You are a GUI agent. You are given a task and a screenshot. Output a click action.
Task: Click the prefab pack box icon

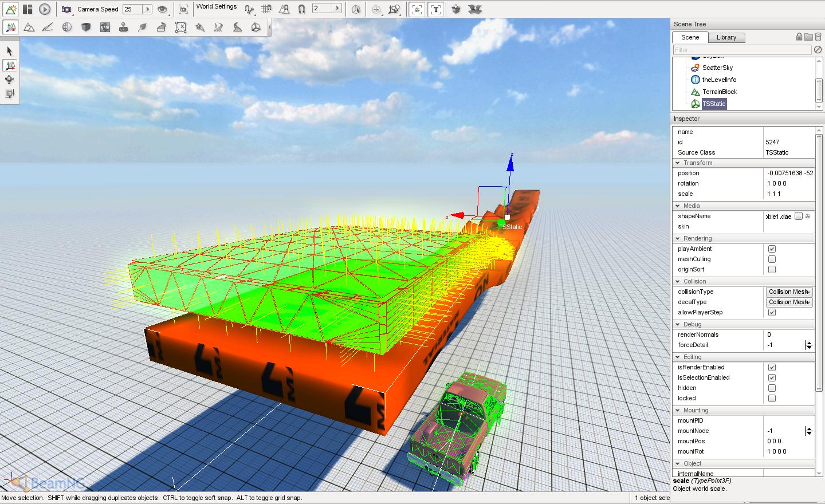457,9
